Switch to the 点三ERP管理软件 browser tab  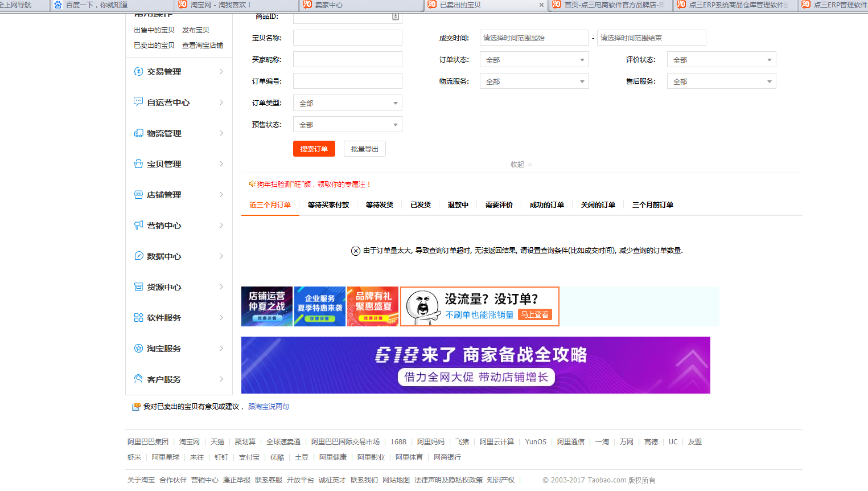coord(833,5)
